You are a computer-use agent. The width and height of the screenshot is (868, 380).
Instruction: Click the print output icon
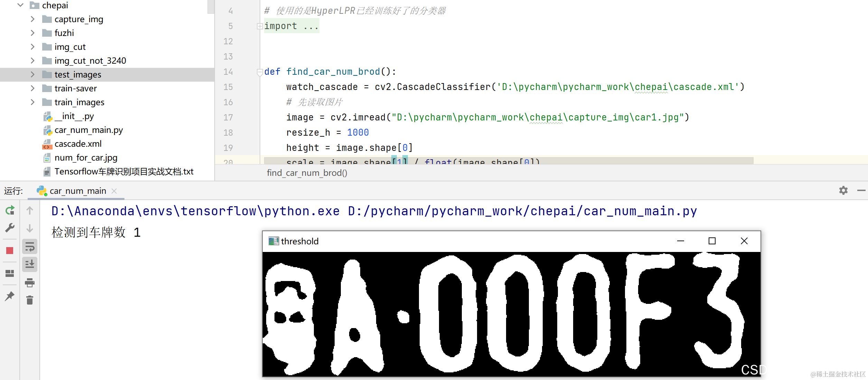coord(30,283)
